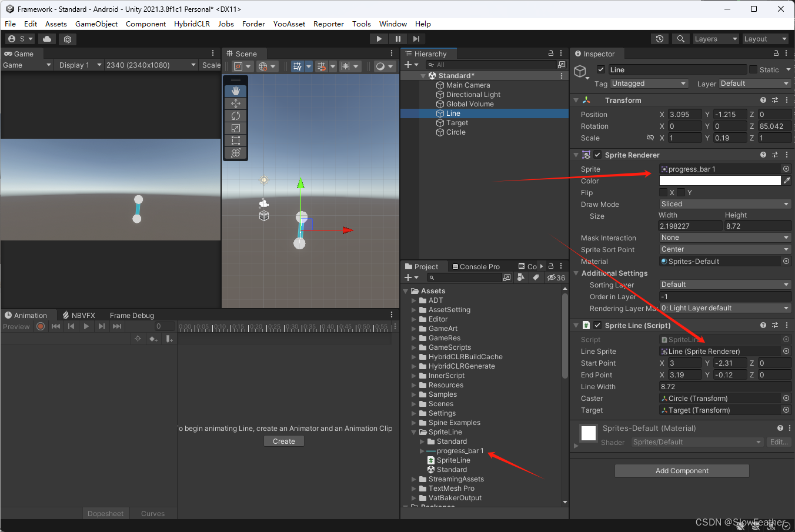Screen dimensions: 795x532
Task: Toggle the Sprite Renderer enabled checkbox
Action: pos(597,155)
